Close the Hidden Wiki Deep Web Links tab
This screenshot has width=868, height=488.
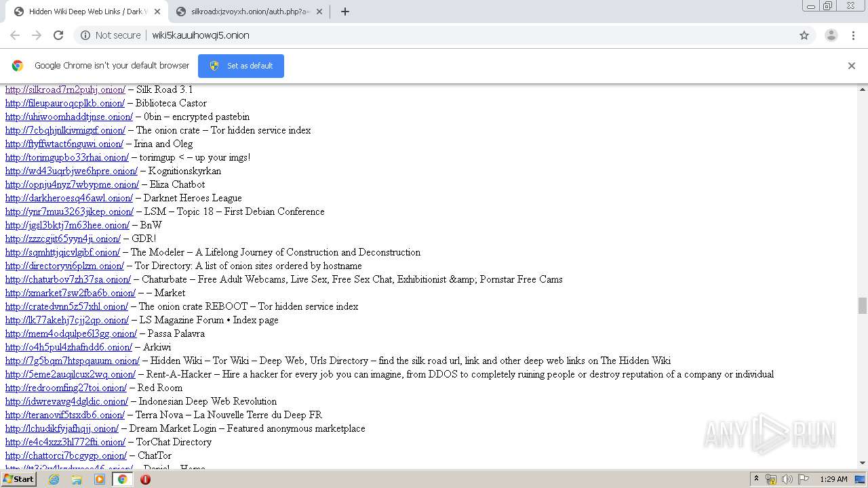point(157,12)
